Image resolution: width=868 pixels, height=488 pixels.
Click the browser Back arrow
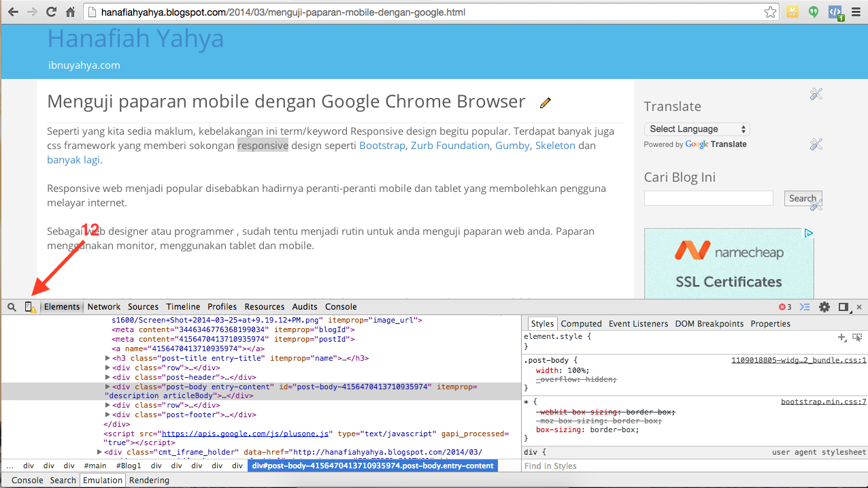click(x=12, y=12)
